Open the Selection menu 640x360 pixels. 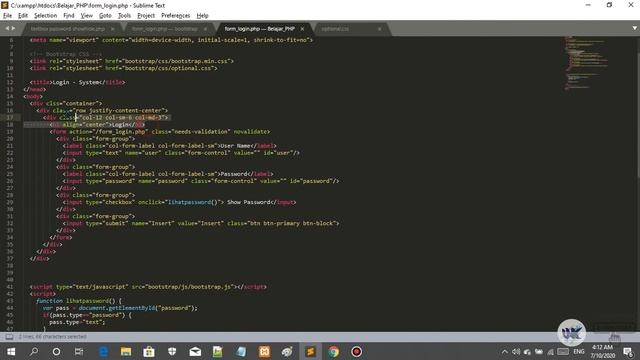[45, 16]
